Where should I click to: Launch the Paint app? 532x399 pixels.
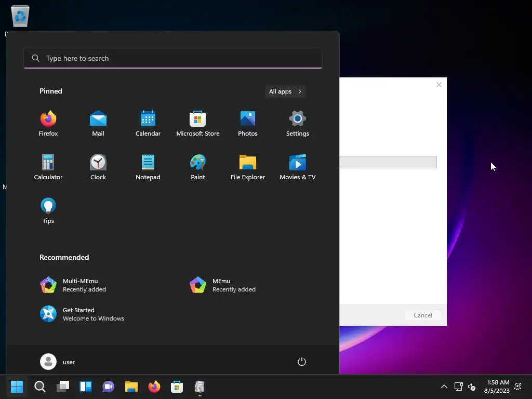click(198, 167)
